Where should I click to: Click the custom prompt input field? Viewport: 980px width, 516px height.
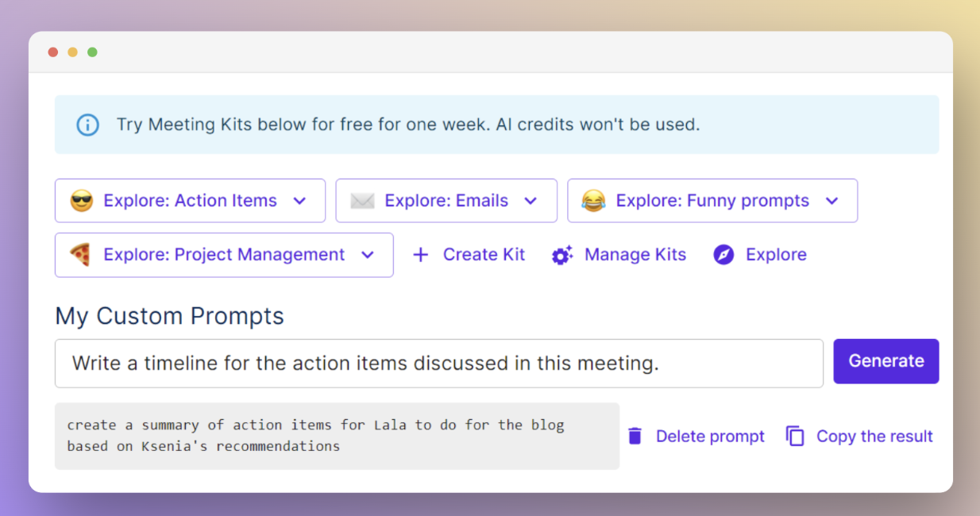pos(438,363)
